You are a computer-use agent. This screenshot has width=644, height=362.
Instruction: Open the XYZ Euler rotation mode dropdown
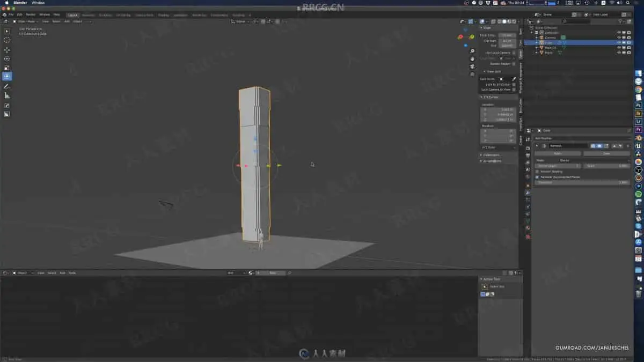(498, 147)
